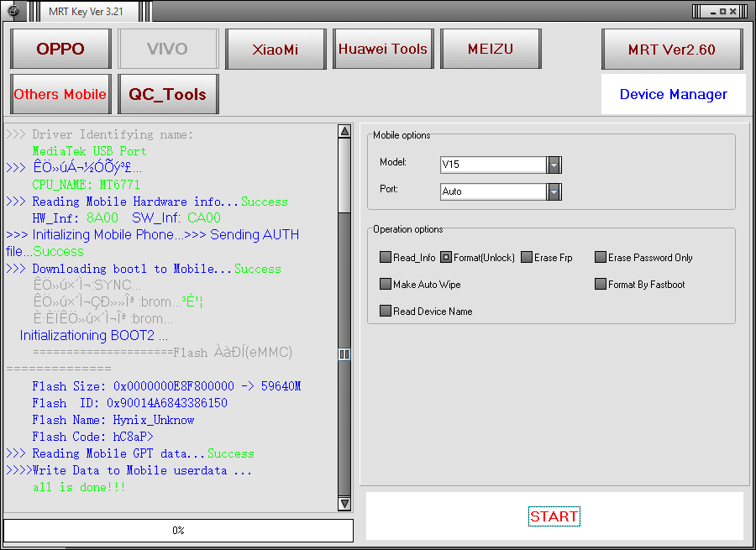Click the Port field showing Auto
756x550 pixels.
click(493, 191)
